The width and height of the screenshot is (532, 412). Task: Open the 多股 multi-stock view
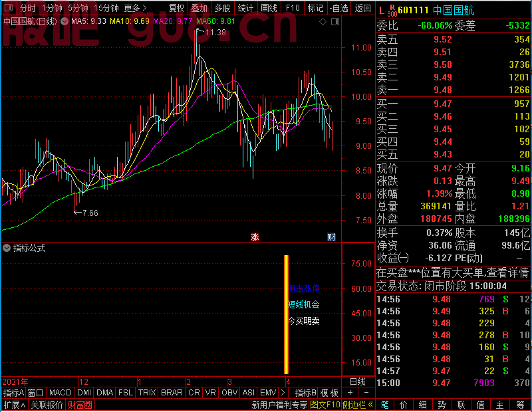[x=222, y=8]
